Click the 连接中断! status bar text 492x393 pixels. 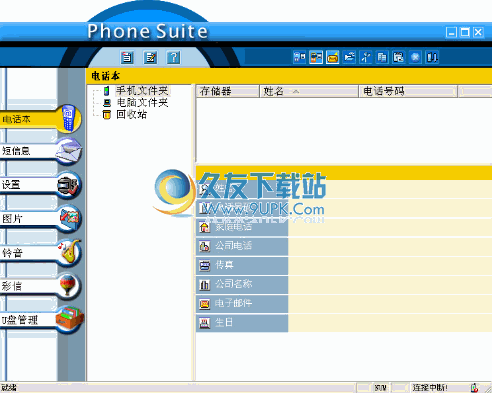(x=430, y=388)
